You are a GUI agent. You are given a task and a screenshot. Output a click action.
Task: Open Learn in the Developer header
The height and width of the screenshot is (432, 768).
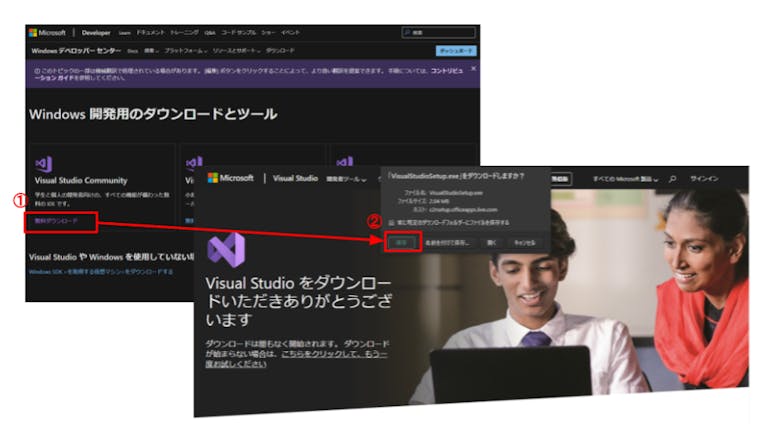click(x=124, y=33)
